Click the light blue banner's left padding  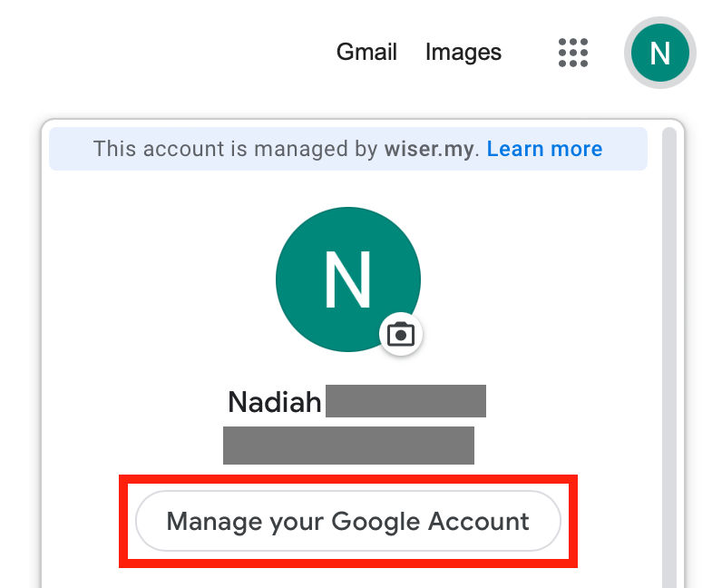(68, 149)
